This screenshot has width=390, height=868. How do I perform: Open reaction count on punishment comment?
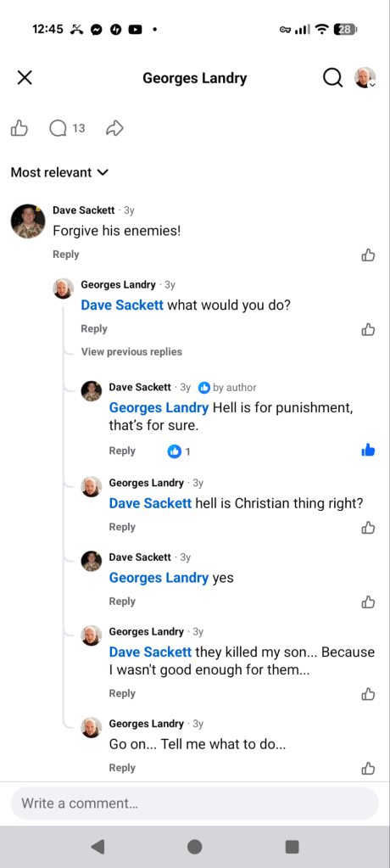pyautogui.click(x=179, y=451)
